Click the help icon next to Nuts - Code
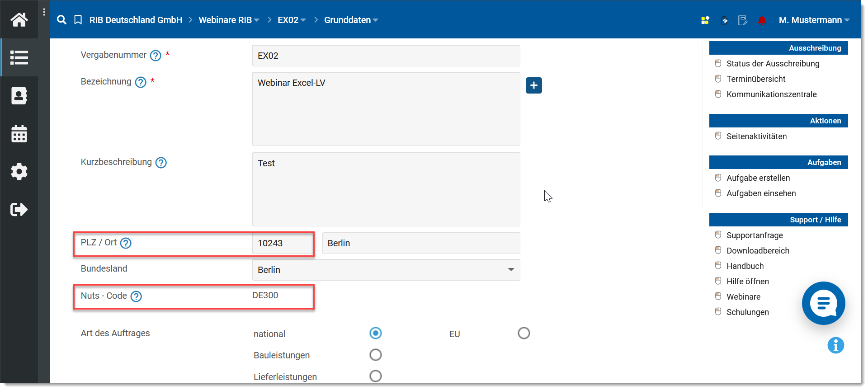Viewport: 868px width, 390px height. (x=136, y=296)
